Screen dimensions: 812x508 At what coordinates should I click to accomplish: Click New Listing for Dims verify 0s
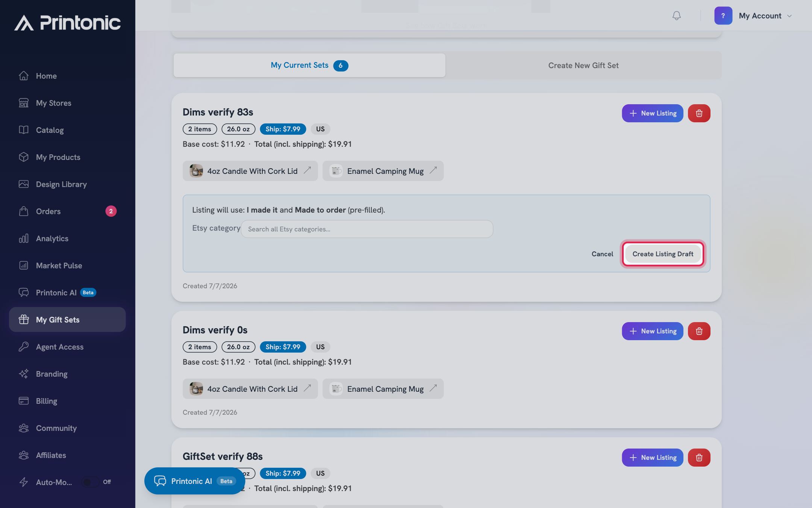pyautogui.click(x=653, y=331)
